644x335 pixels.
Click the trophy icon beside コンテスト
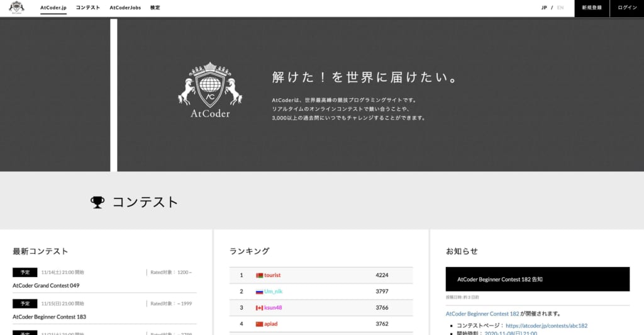pos(97,202)
